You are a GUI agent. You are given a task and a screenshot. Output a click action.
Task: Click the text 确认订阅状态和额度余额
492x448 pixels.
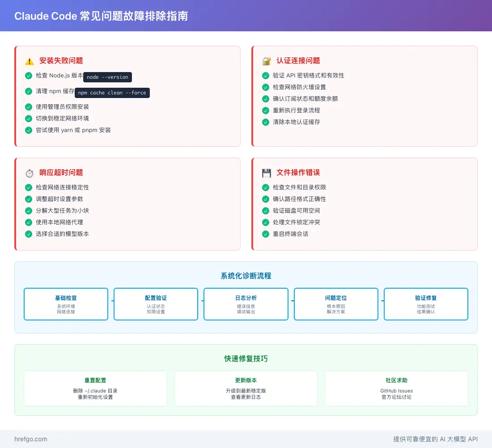[x=305, y=99]
